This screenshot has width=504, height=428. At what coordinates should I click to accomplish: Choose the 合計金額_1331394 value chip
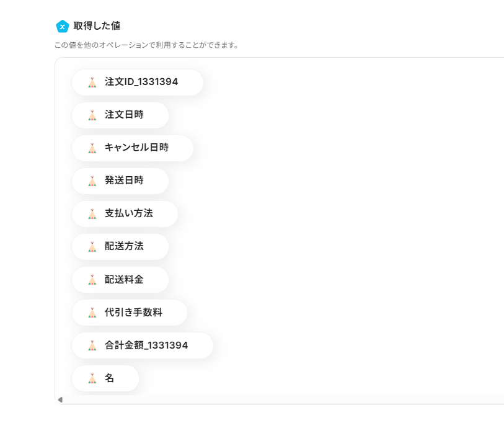146,346
